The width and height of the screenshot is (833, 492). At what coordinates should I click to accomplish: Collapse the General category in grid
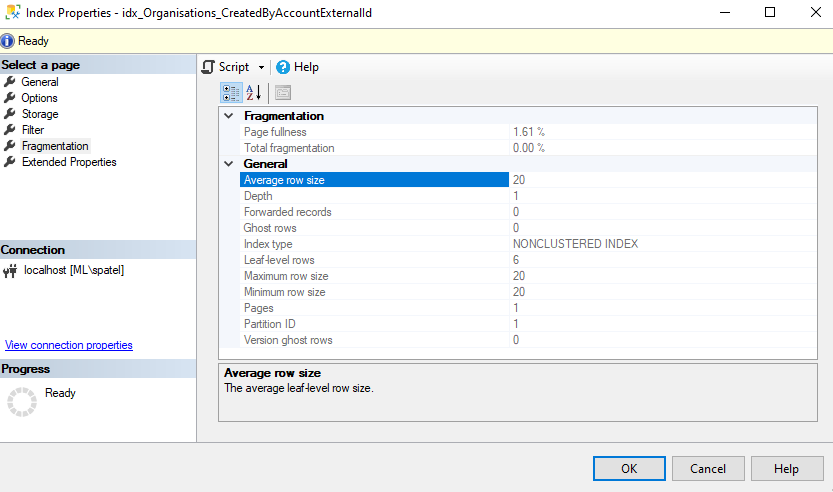pos(229,164)
